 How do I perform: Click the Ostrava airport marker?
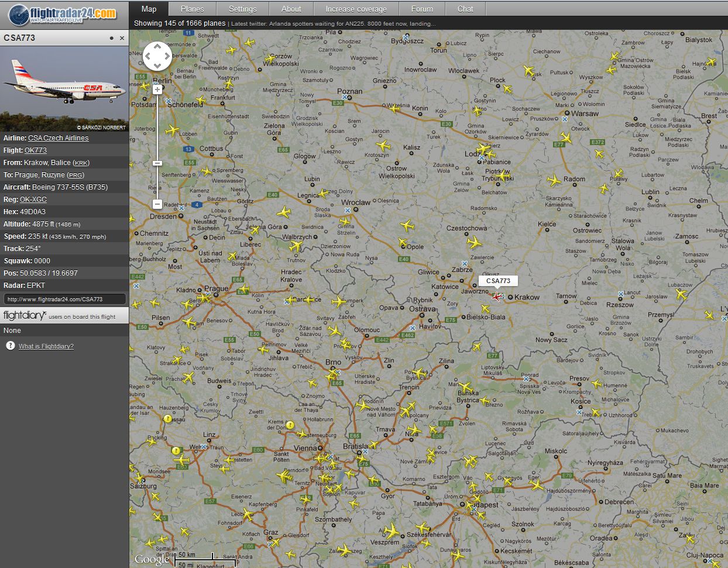click(x=413, y=328)
